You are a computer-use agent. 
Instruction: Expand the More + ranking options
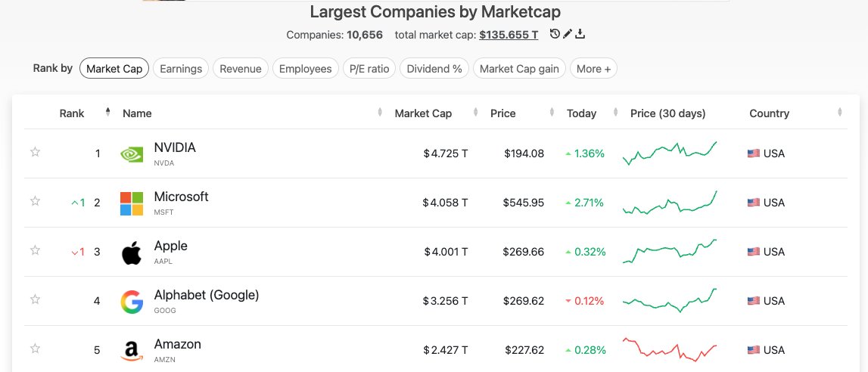tap(593, 69)
